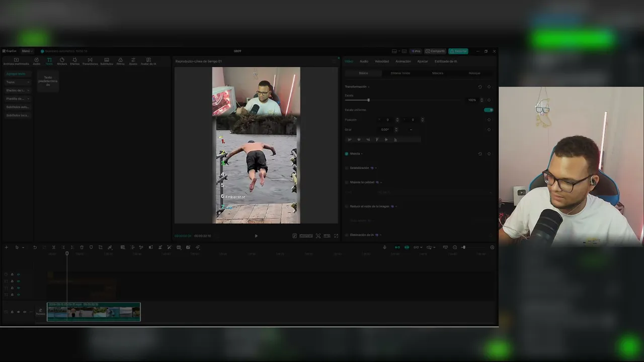The height and width of the screenshot is (362, 644).
Task: Add a keyframe for Transformación
Action: coord(489,87)
